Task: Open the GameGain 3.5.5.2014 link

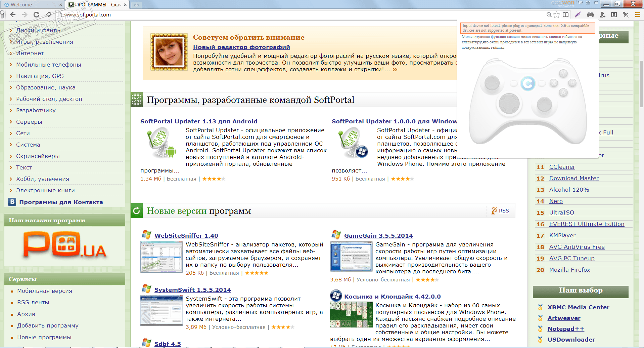Action: tap(378, 236)
